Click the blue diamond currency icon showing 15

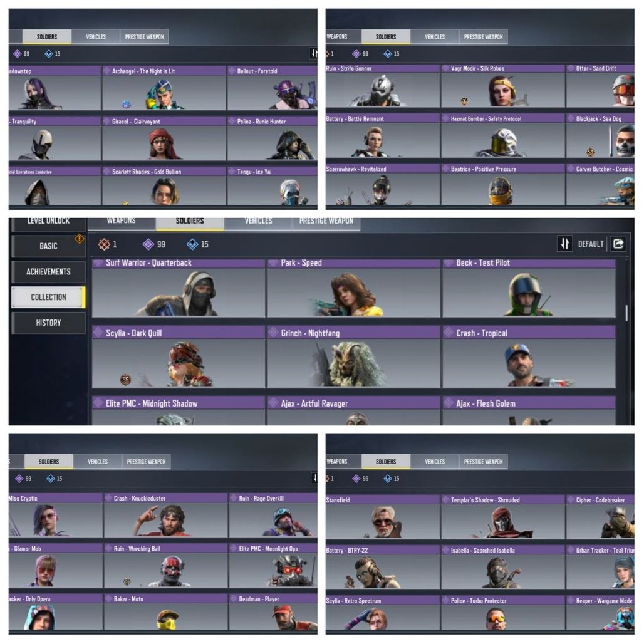(x=192, y=244)
